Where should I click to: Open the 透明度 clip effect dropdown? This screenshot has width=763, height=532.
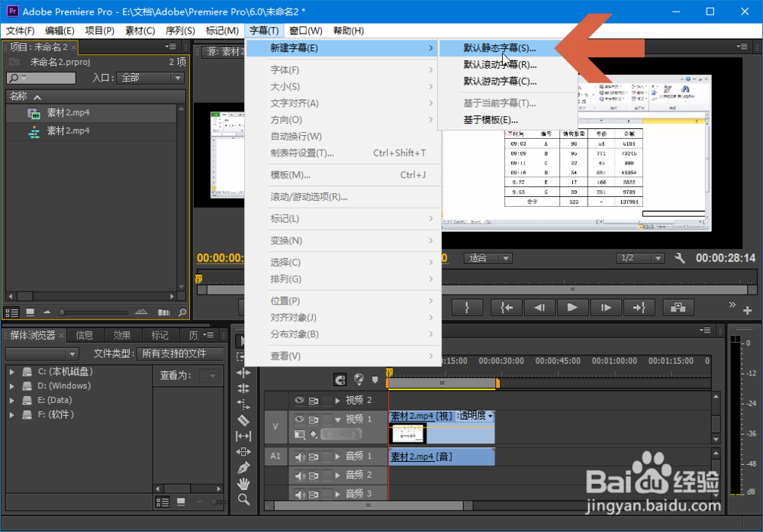[475, 416]
